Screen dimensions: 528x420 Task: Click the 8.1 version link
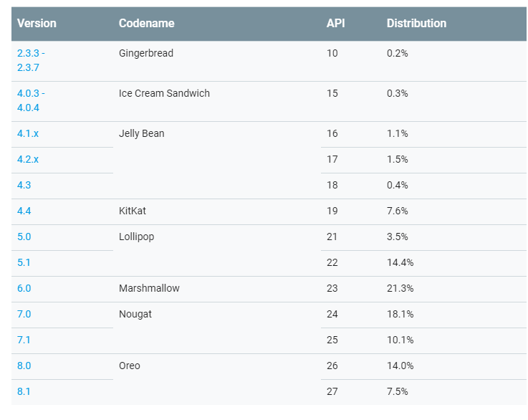click(x=24, y=391)
